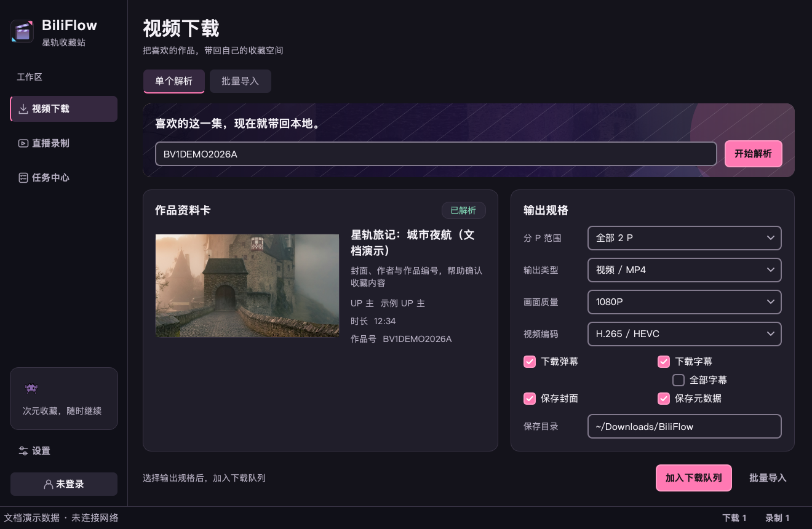Click the 未登录 login button
Image resolution: width=812 pixels, height=529 pixels.
pos(64,484)
